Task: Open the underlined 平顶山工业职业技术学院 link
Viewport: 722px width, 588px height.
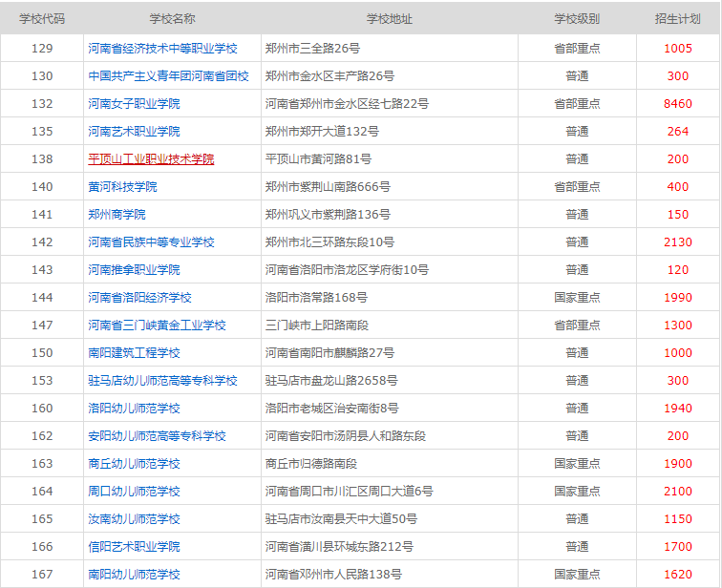Action: coord(151,158)
